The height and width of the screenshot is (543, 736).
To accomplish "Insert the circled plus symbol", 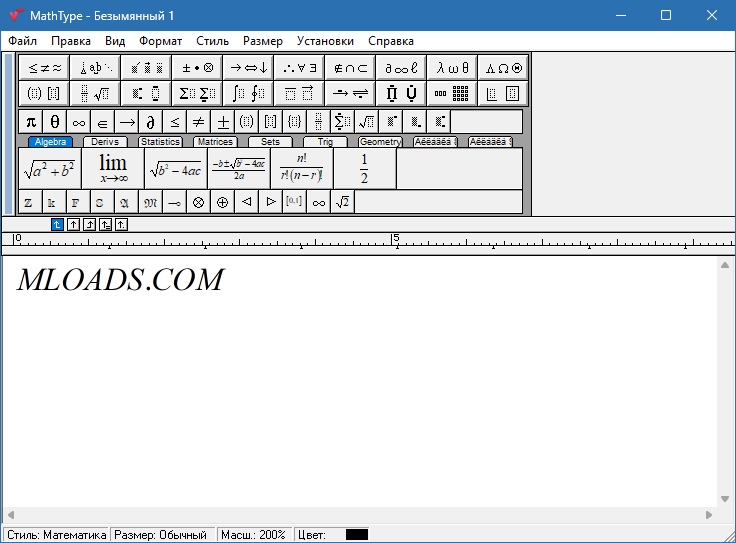I will pos(223,202).
